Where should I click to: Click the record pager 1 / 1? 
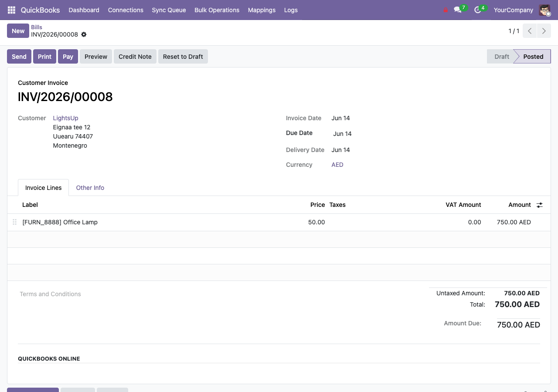[x=514, y=31]
